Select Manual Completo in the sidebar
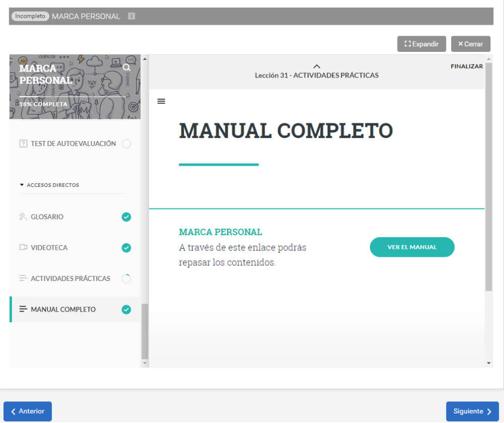The width and height of the screenshot is (504, 423). coord(63,309)
